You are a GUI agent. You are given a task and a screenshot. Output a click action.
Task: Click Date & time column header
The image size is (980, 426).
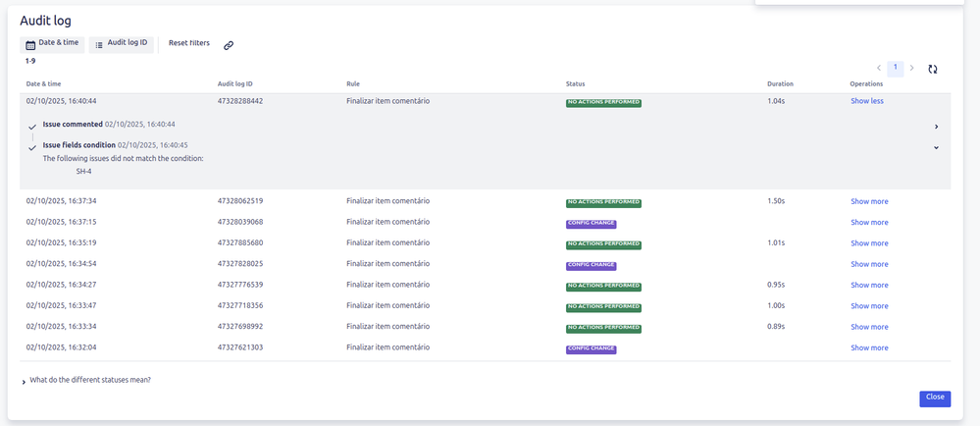pos(44,83)
